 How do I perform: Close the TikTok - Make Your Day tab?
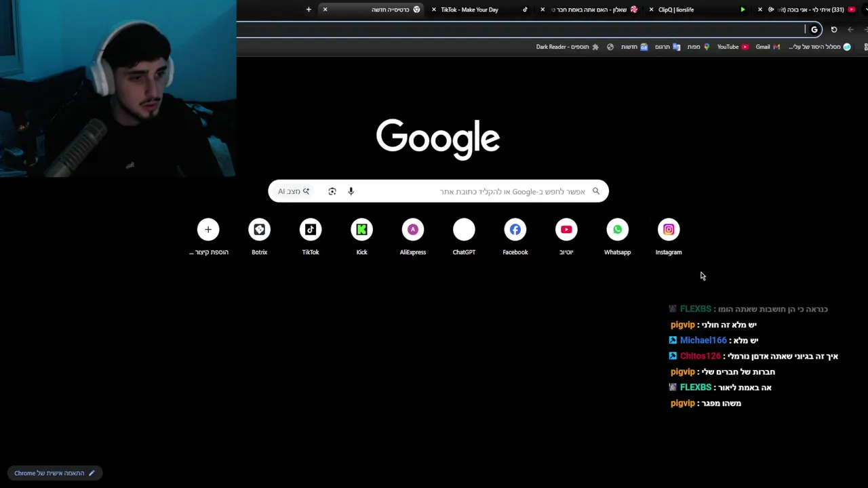point(434,9)
